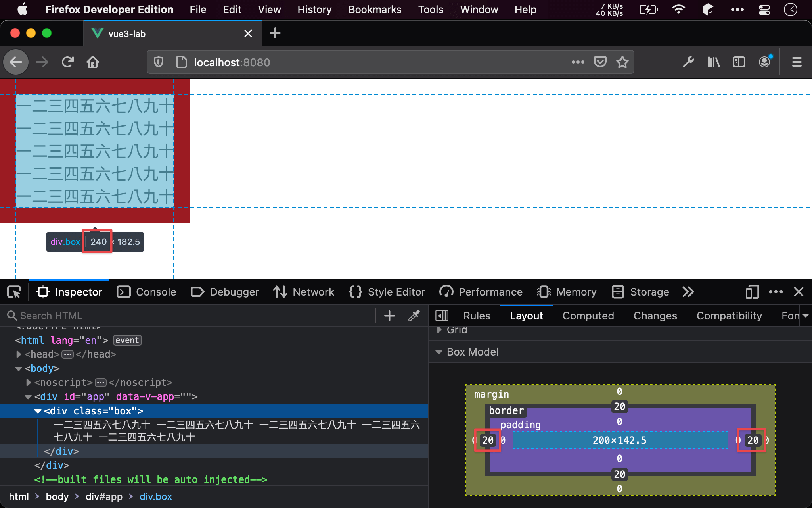Viewport: 812px width, 508px height.
Task: Select div.box in the breadcrumb
Action: [x=155, y=496]
